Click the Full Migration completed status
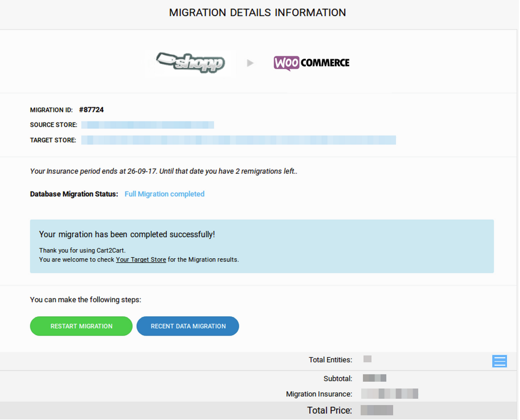 point(165,194)
